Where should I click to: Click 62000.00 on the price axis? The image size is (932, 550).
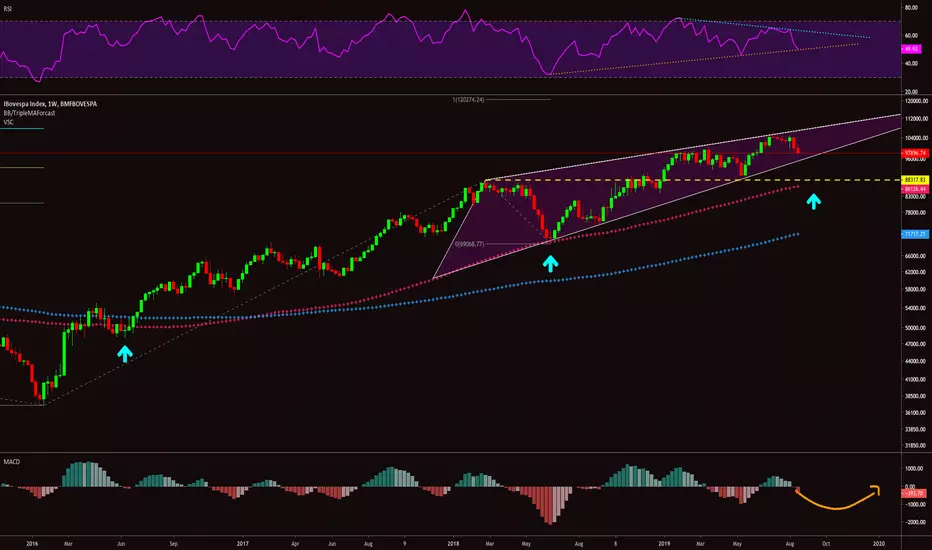[916, 272]
